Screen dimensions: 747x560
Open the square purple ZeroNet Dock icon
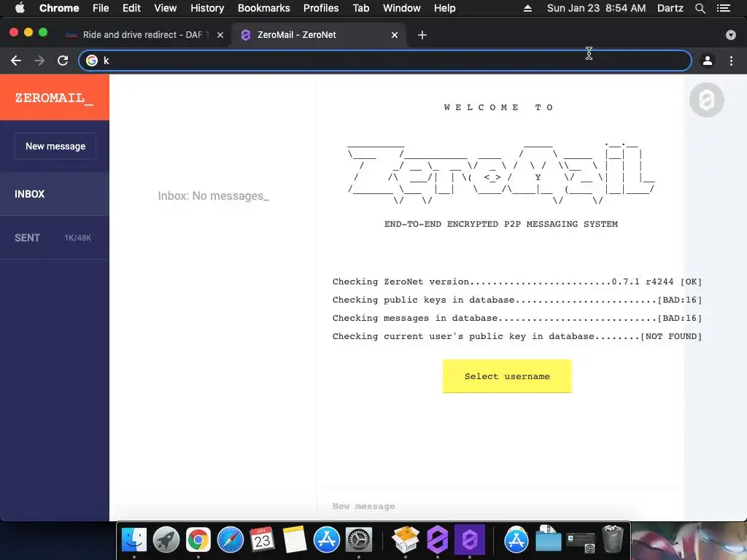tap(469, 540)
